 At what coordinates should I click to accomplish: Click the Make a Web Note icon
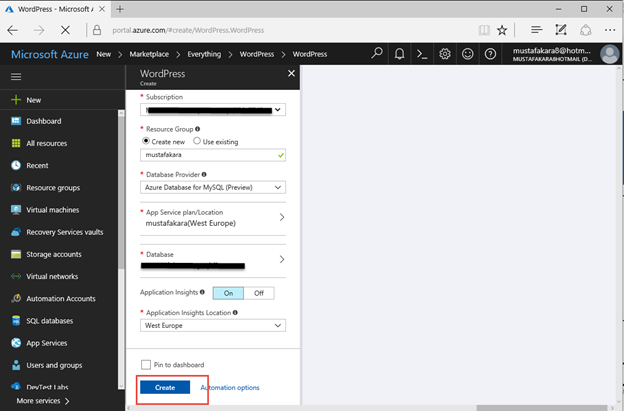click(561, 30)
